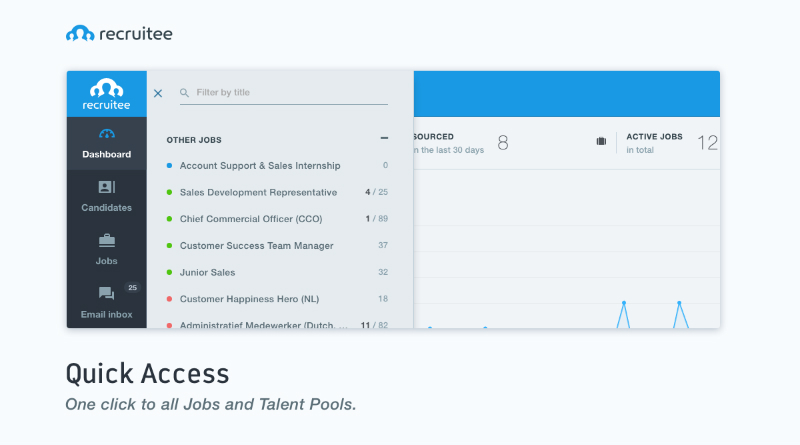Click the briefcase icon beside Active Jobs

(x=601, y=141)
